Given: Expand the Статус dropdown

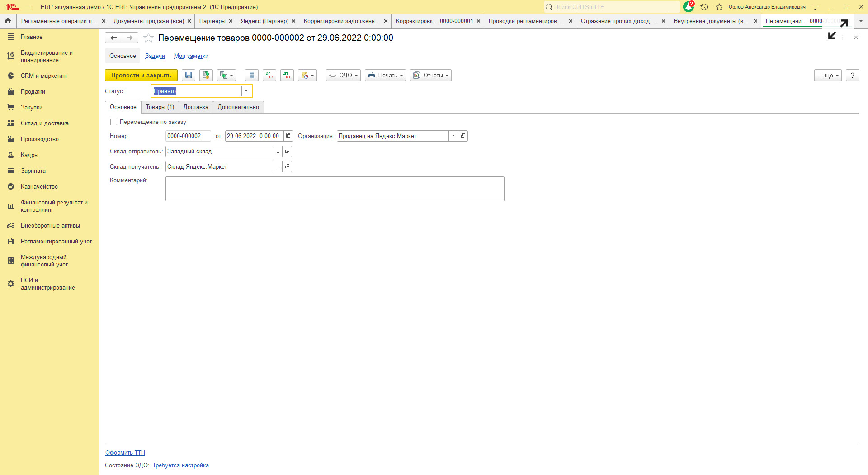Looking at the screenshot, I should point(246,91).
